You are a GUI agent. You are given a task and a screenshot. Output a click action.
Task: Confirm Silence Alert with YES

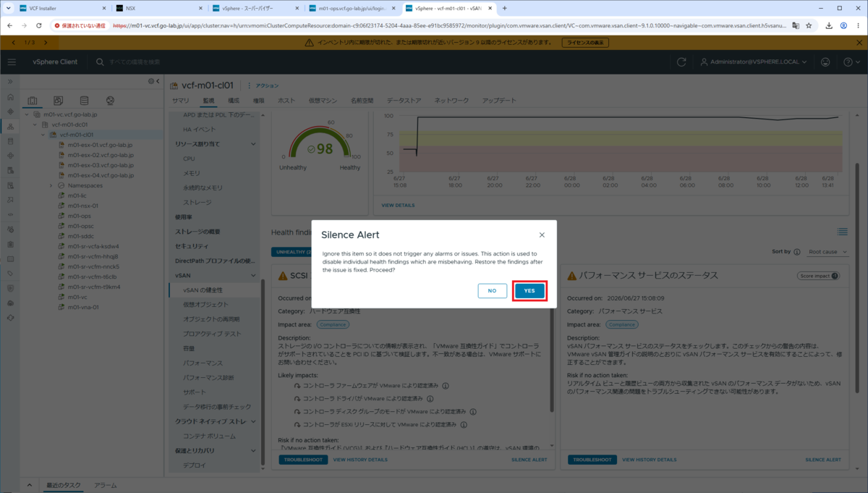(529, 290)
